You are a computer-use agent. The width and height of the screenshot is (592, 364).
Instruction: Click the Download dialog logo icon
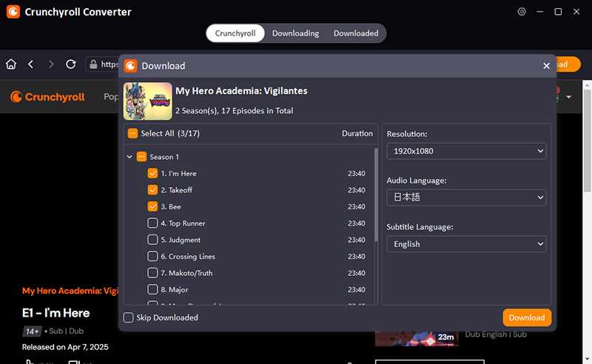[131, 66]
